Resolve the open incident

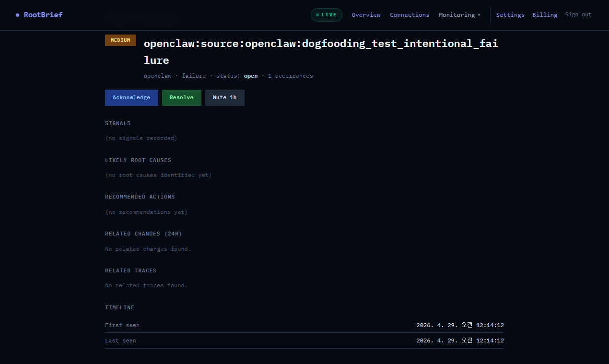pyautogui.click(x=182, y=98)
